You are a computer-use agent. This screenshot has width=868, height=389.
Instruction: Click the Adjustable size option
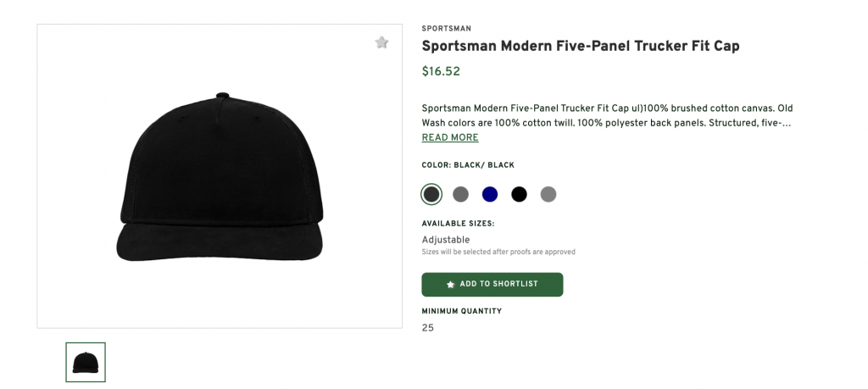pos(445,240)
